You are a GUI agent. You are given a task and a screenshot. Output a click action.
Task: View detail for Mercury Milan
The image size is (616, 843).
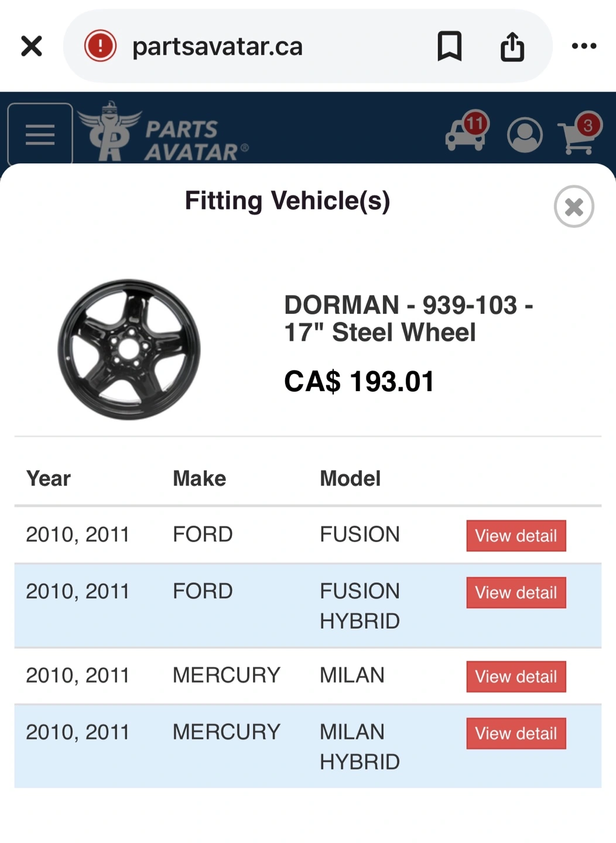coord(516,677)
